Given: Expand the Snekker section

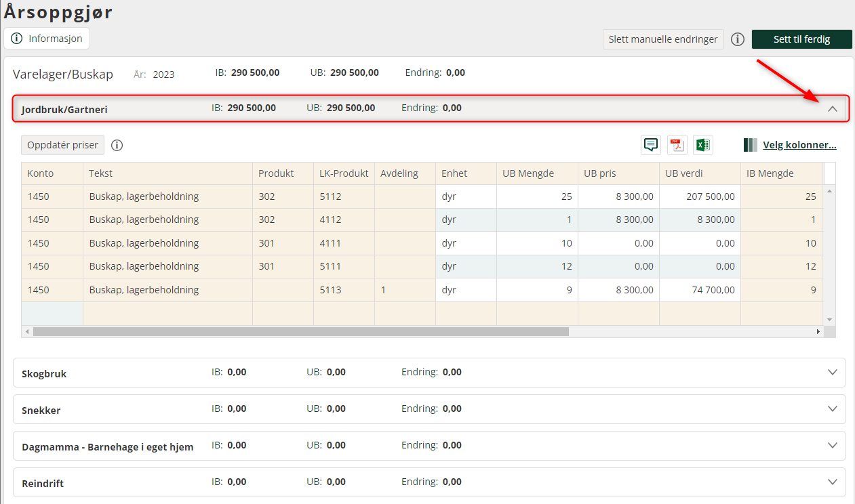Looking at the screenshot, I should (833, 408).
